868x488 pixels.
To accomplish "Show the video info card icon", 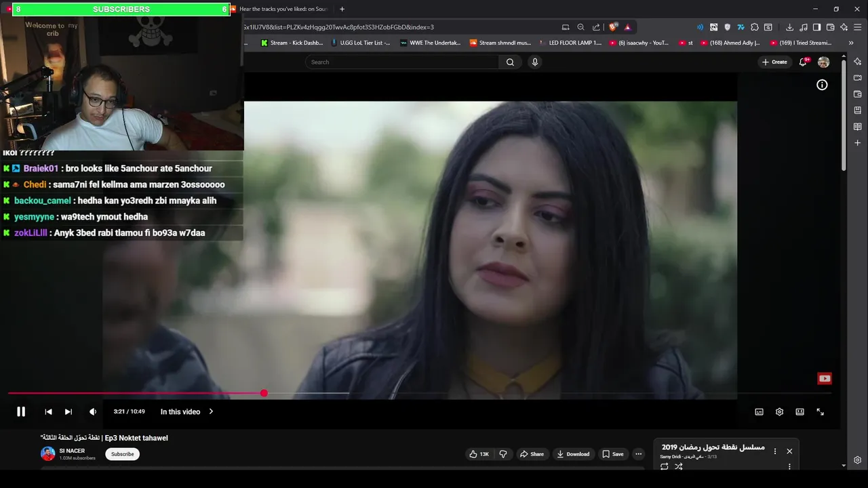I will 822,85.
